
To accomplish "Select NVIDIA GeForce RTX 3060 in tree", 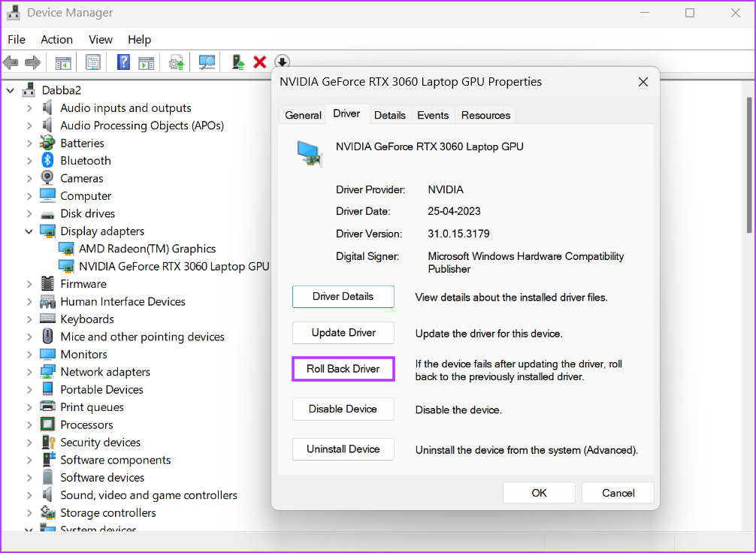I will coord(164,266).
